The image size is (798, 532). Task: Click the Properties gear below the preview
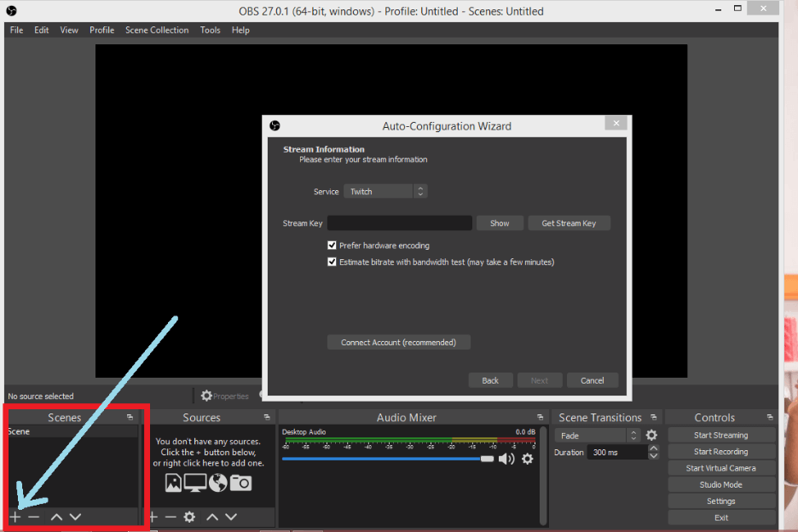tap(224, 396)
